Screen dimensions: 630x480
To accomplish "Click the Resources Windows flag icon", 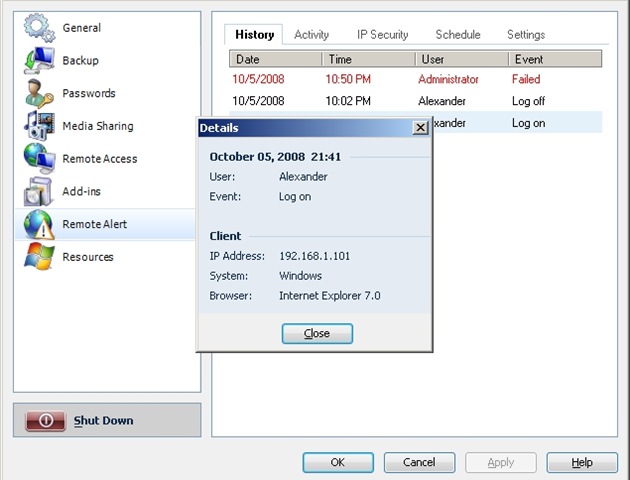I will click(39, 257).
